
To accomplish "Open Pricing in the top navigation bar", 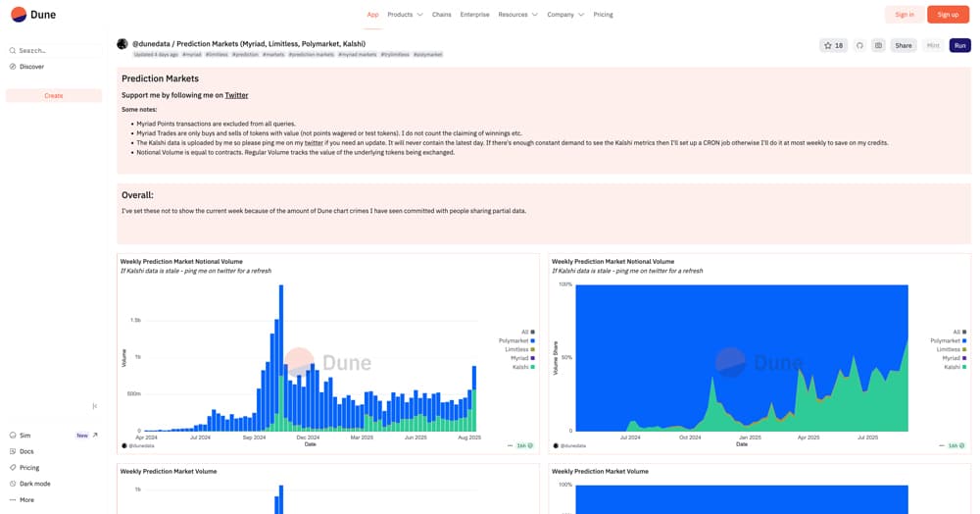I will click(x=603, y=15).
